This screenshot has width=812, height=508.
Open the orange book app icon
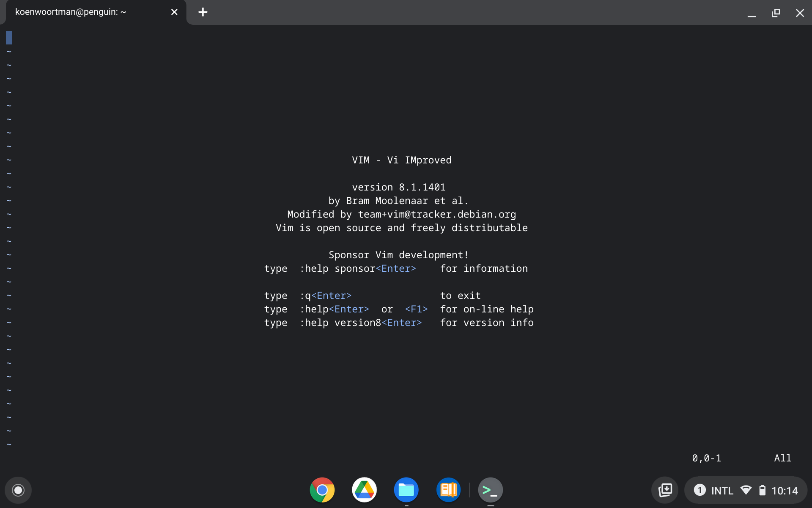point(448,490)
